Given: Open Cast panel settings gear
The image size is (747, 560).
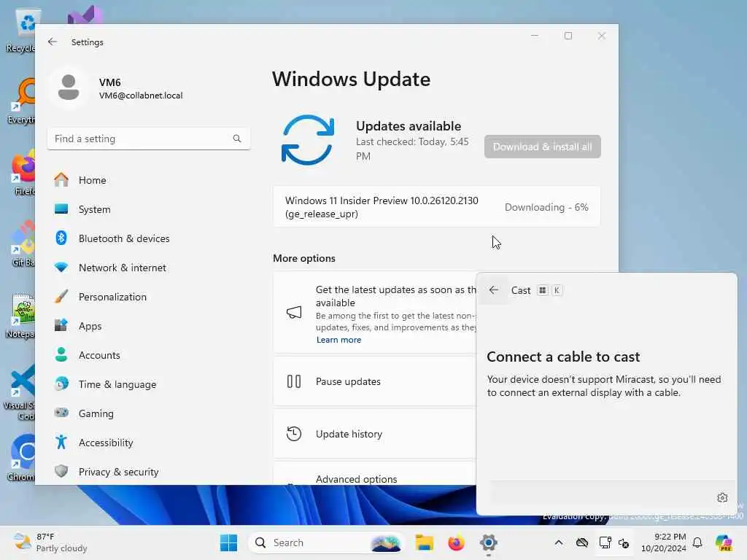Looking at the screenshot, I should pyautogui.click(x=722, y=497).
